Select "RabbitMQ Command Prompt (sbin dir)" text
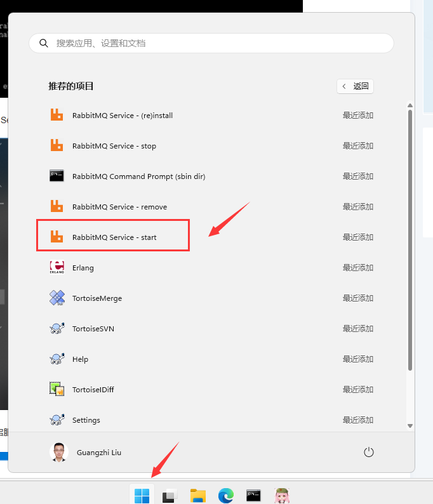The height and width of the screenshot is (504, 433). 139,176
